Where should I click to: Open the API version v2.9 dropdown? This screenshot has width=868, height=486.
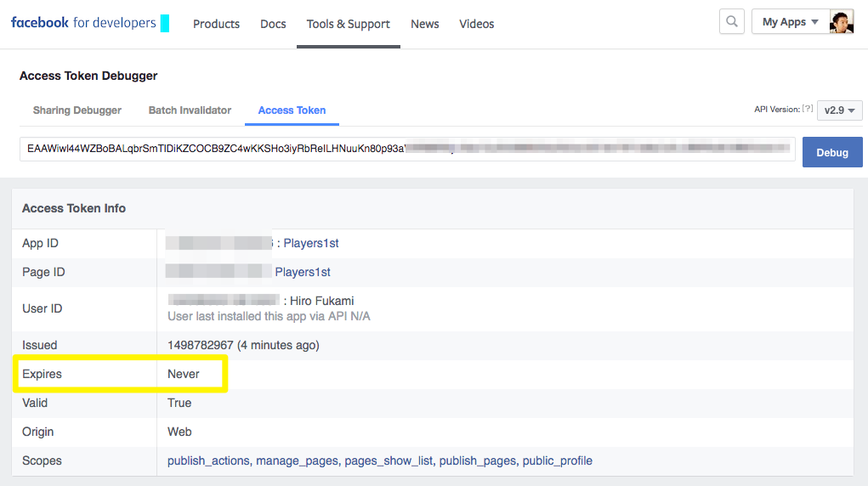pos(839,110)
